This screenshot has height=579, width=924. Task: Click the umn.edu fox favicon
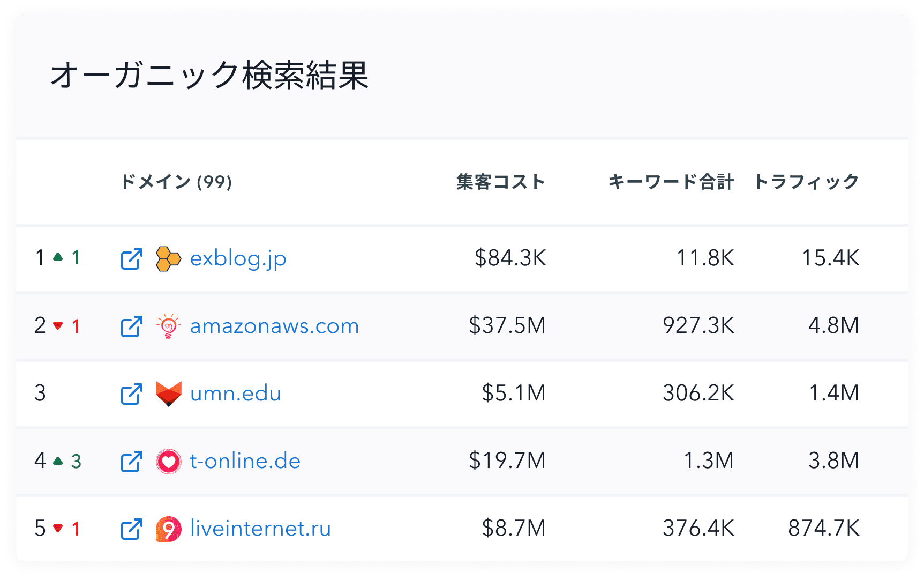pyautogui.click(x=168, y=394)
